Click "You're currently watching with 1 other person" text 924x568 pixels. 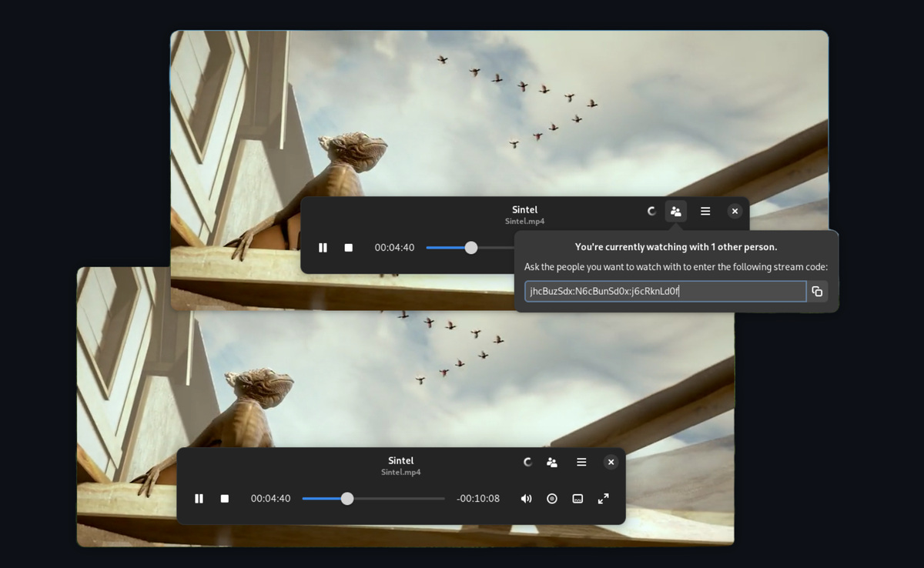coord(676,247)
